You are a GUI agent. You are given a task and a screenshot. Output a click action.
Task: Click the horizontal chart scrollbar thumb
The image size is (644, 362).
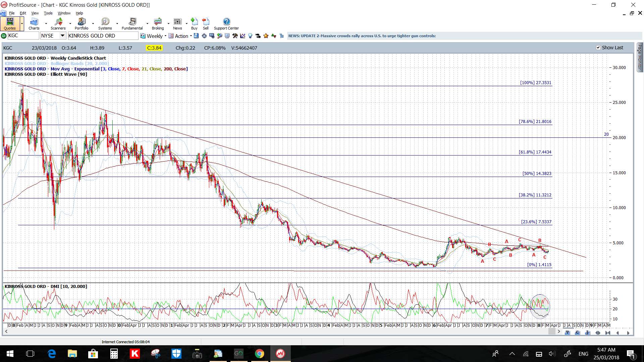552,331
